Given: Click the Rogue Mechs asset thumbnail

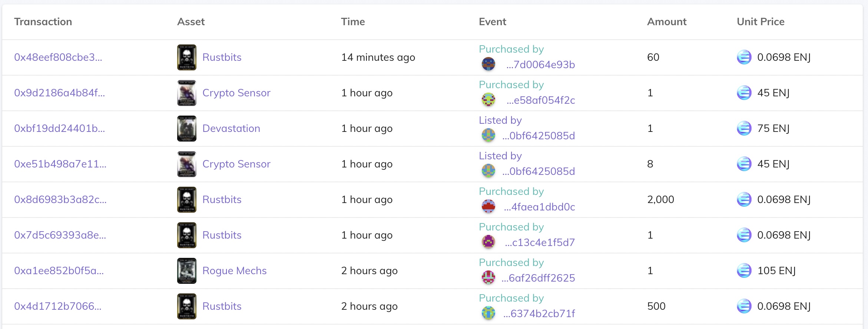Looking at the screenshot, I should tap(186, 271).
